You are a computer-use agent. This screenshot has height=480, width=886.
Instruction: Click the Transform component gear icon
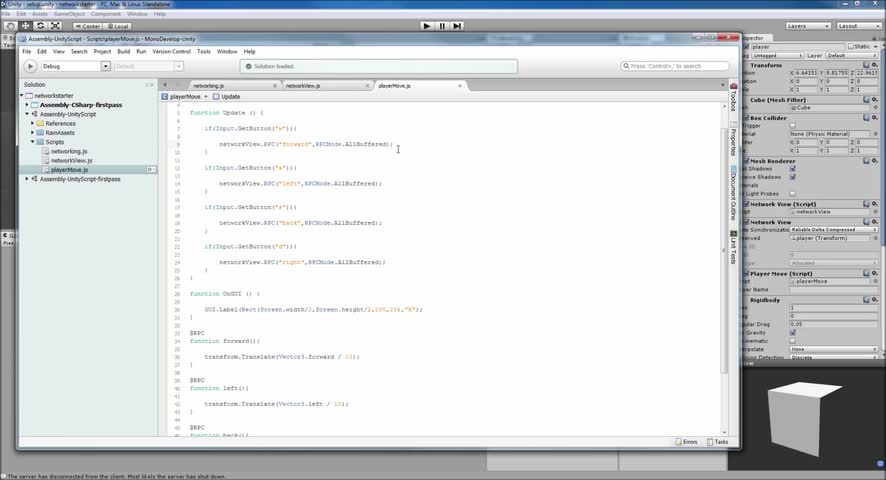[875, 65]
